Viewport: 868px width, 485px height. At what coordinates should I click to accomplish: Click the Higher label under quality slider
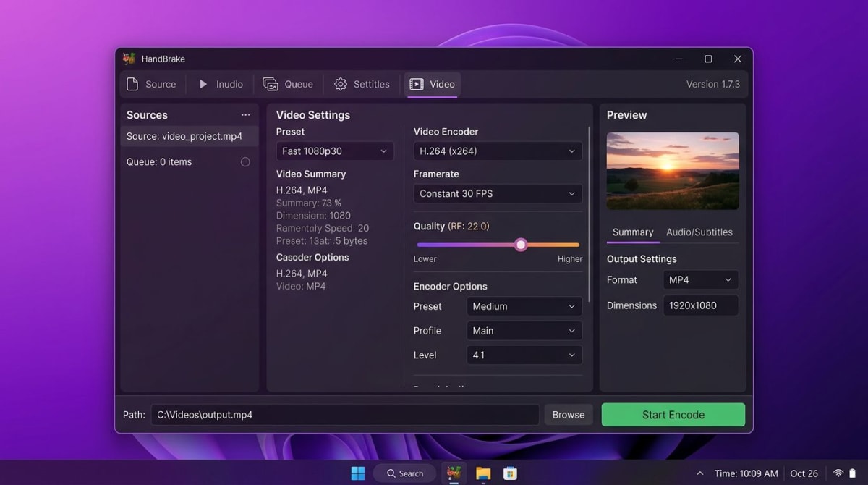coord(570,259)
